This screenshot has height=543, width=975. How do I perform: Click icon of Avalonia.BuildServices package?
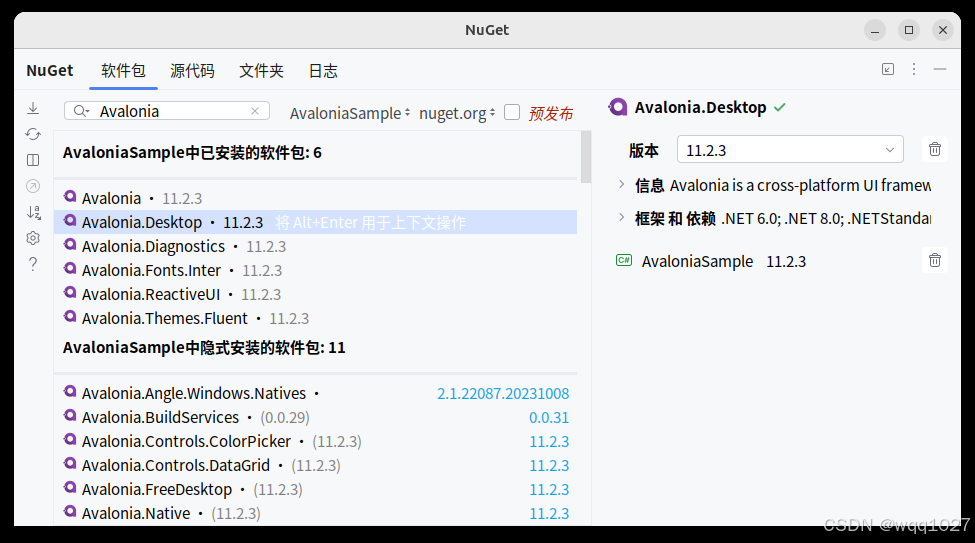[x=70, y=415]
